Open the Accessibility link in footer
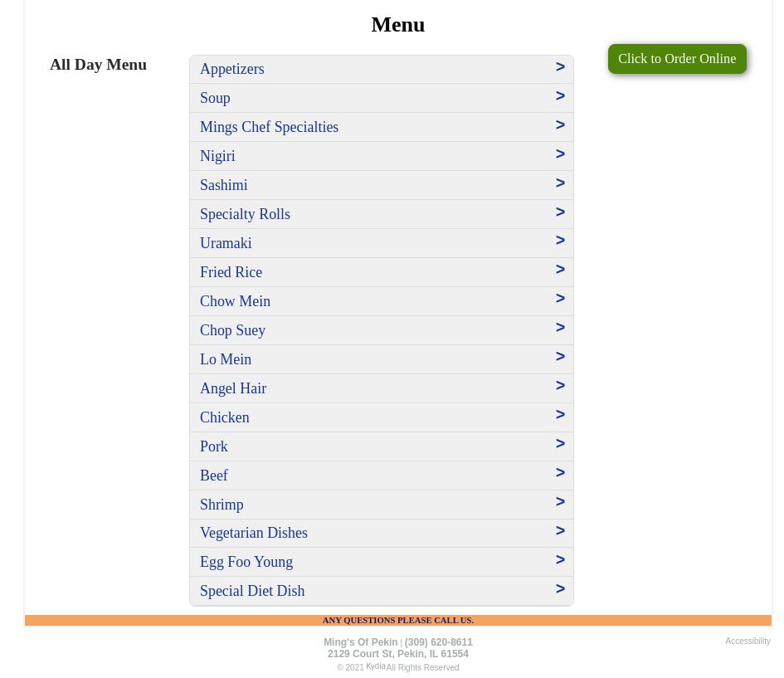Viewport: 784px width, 678px height. (747, 641)
